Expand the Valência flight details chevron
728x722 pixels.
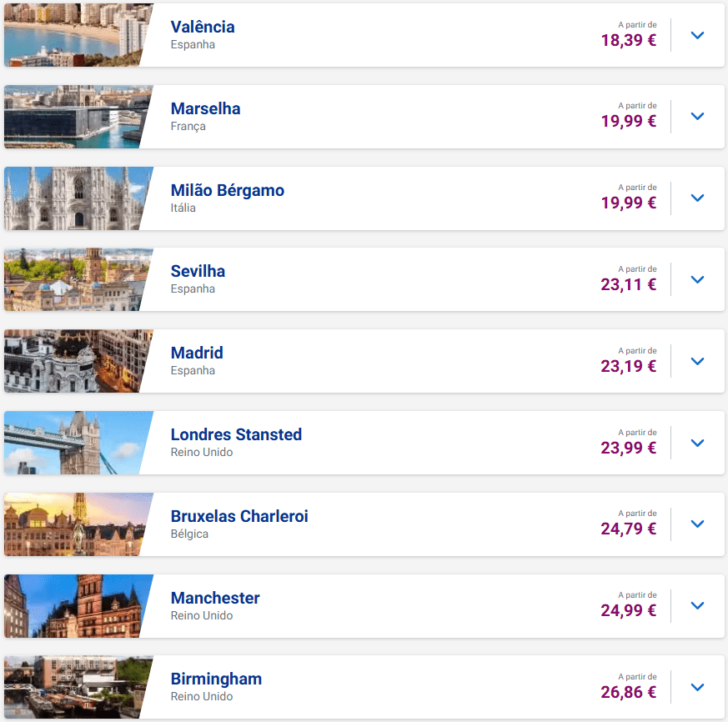click(x=698, y=35)
